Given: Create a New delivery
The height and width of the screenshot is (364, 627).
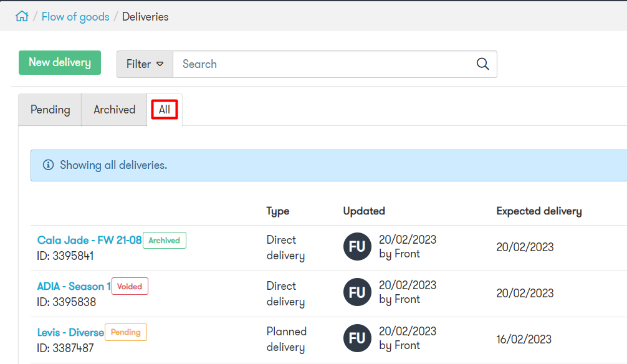Looking at the screenshot, I should pyautogui.click(x=60, y=62).
